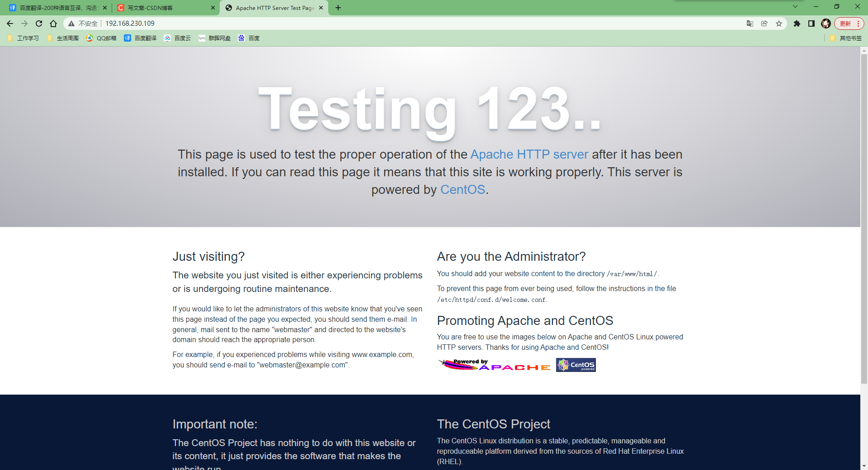Click the '/etc/httpd/conf.d/welcome.conf' path text
Viewport: 868px width, 470px height.
click(x=491, y=300)
